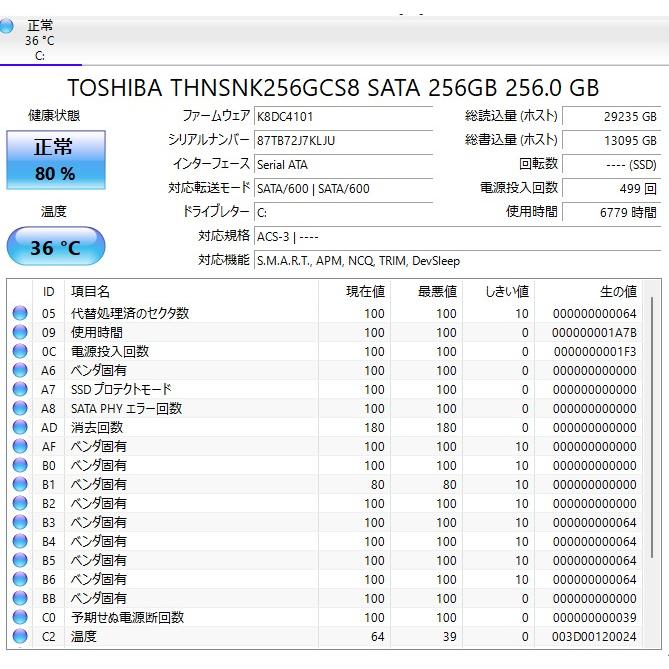The width and height of the screenshot is (669, 669).
Task: Click the 36 °C temperature button
Action: [x=56, y=247]
